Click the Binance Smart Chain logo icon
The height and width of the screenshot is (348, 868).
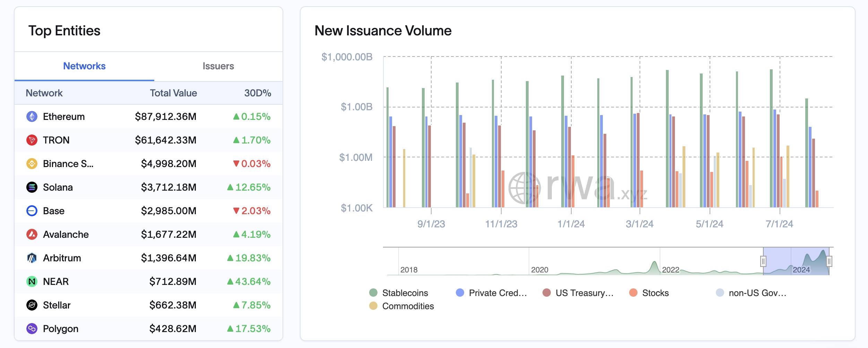(32, 164)
